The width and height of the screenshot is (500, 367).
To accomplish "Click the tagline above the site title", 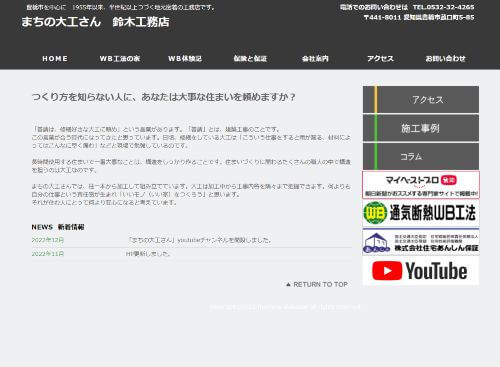I will point(121,7).
